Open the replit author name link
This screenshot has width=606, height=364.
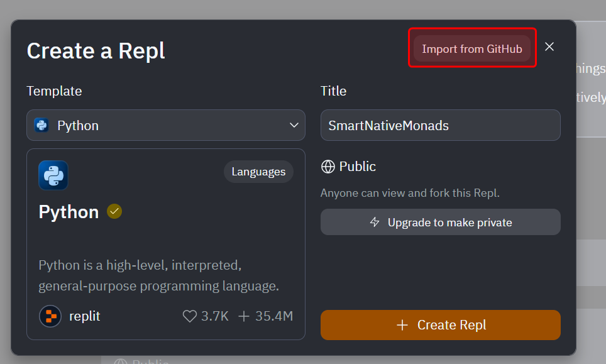coord(85,316)
